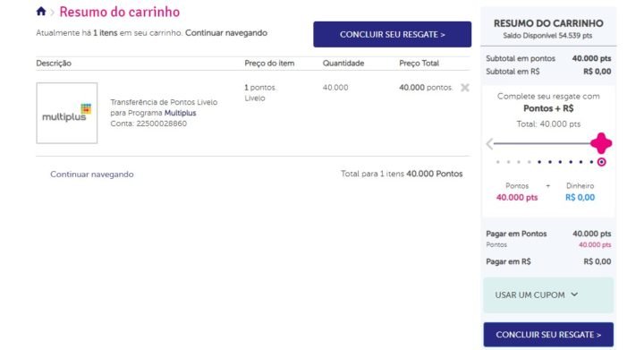The image size is (644, 350).
Task: Click the slider track line
Action: click(542, 143)
